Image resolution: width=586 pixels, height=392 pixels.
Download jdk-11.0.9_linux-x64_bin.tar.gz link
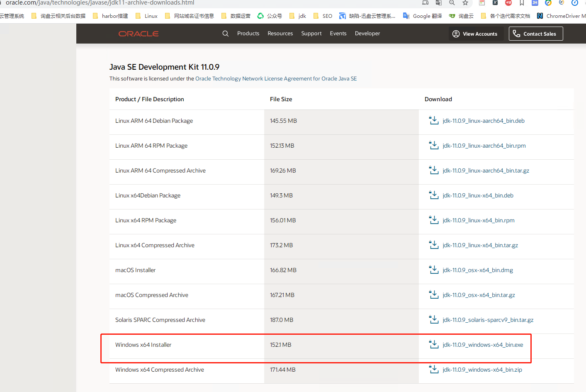(x=480, y=245)
